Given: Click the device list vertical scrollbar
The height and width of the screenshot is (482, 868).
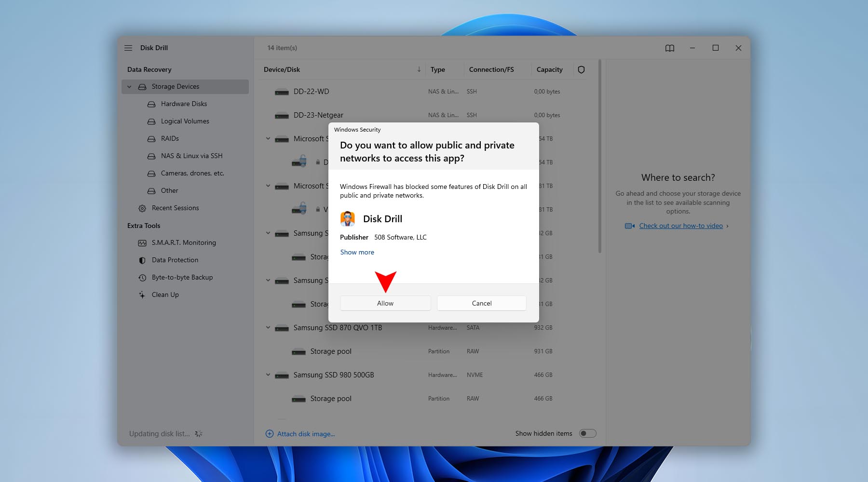Looking at the screenshot, I should coord(600,156).
